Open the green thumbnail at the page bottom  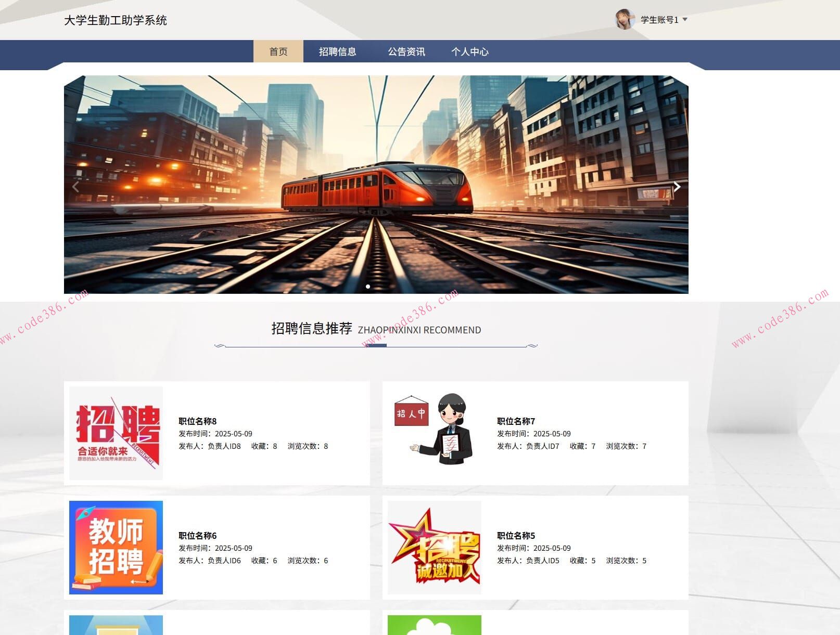pyautogui.click(x=435, y=627)
